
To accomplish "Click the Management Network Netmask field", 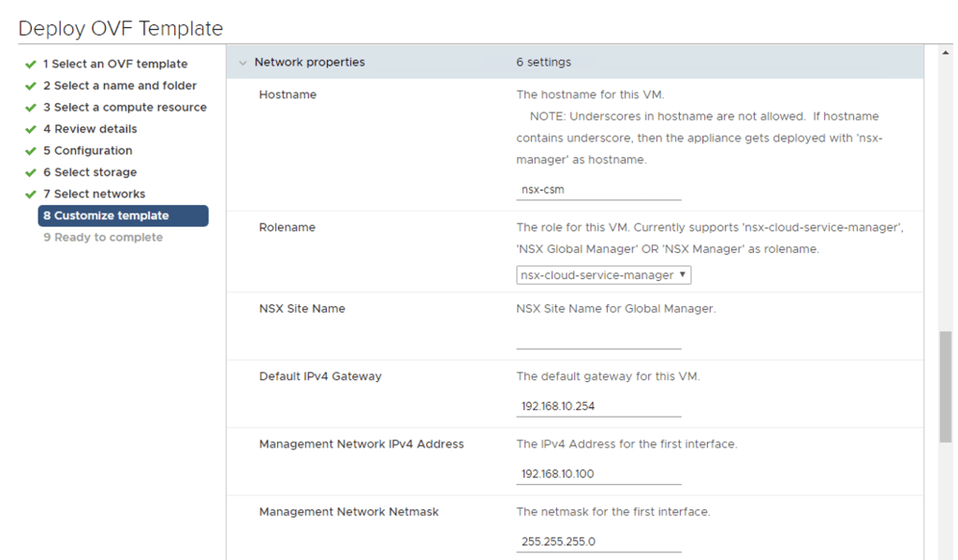I will click(x=598, y=541).
